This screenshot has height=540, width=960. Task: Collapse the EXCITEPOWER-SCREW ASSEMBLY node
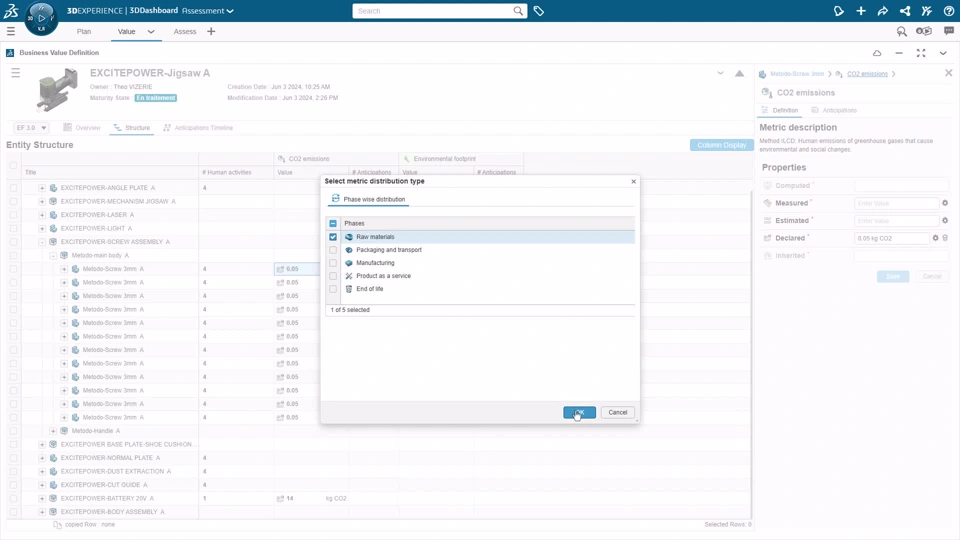click(42, 242)
